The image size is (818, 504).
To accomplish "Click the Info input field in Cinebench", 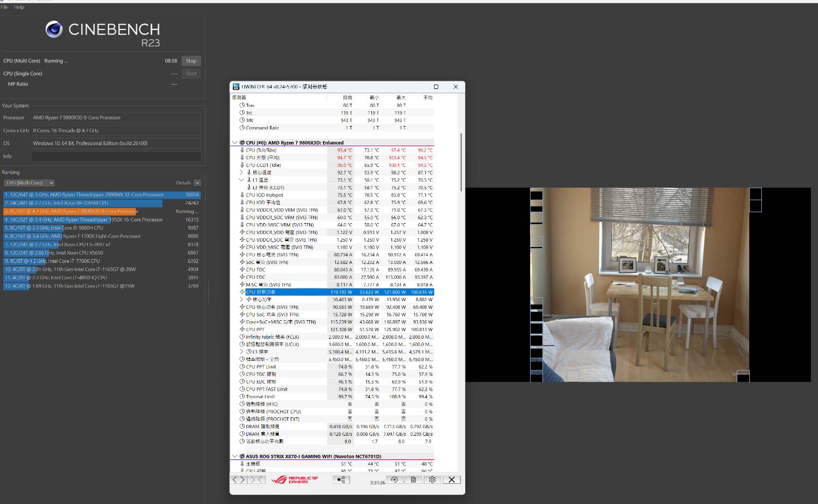I will click(116, 157).
